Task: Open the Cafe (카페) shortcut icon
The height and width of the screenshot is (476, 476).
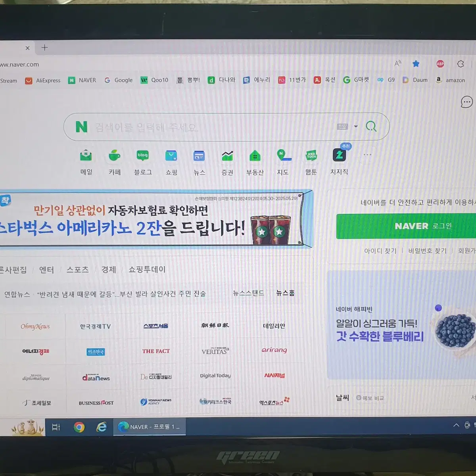Action: tap(114, 155)
